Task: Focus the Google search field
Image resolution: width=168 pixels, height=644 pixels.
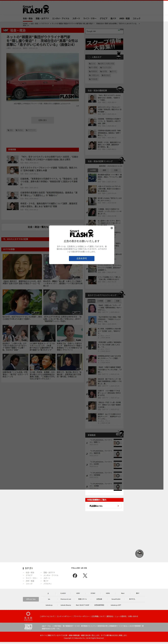Action: (102, 31)
